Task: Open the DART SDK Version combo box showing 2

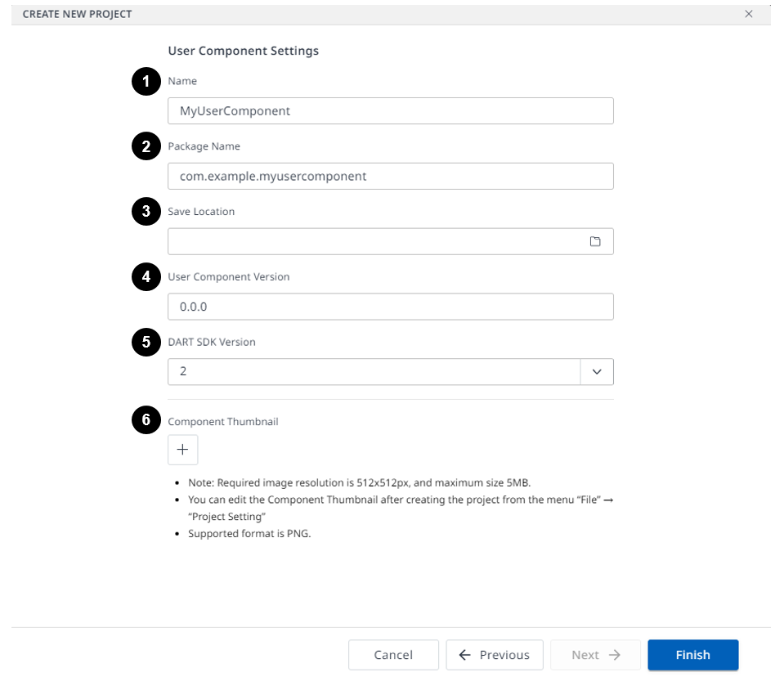Action: pyautogui.click(x=391, y=371)
